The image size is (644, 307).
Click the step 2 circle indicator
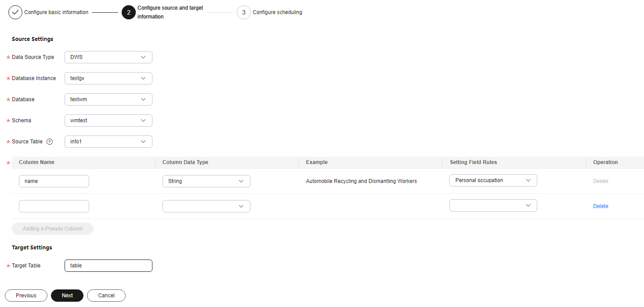point(129,12)
